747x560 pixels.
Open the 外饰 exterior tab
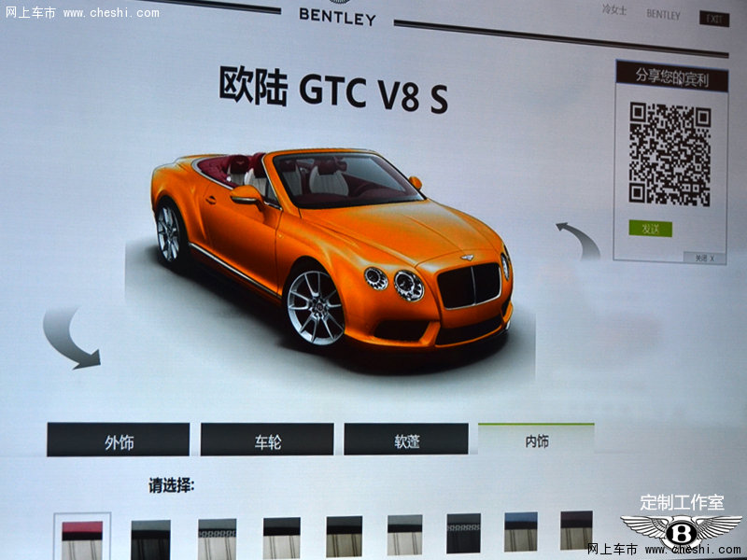tap(119, 440)
